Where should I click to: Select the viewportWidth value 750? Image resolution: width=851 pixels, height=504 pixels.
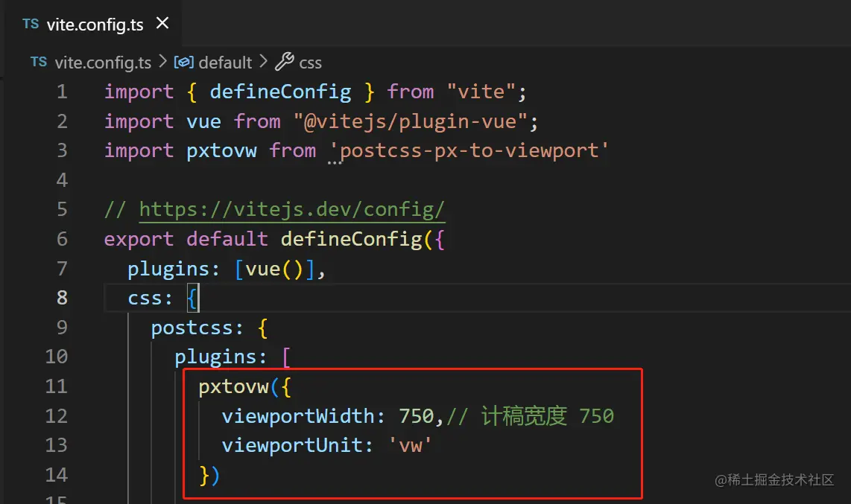click(417, 416)
